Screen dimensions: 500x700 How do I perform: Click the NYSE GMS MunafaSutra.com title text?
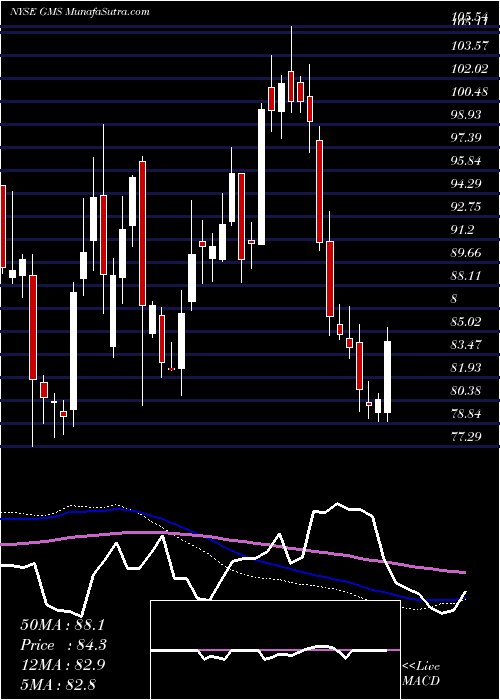(79, 12)
